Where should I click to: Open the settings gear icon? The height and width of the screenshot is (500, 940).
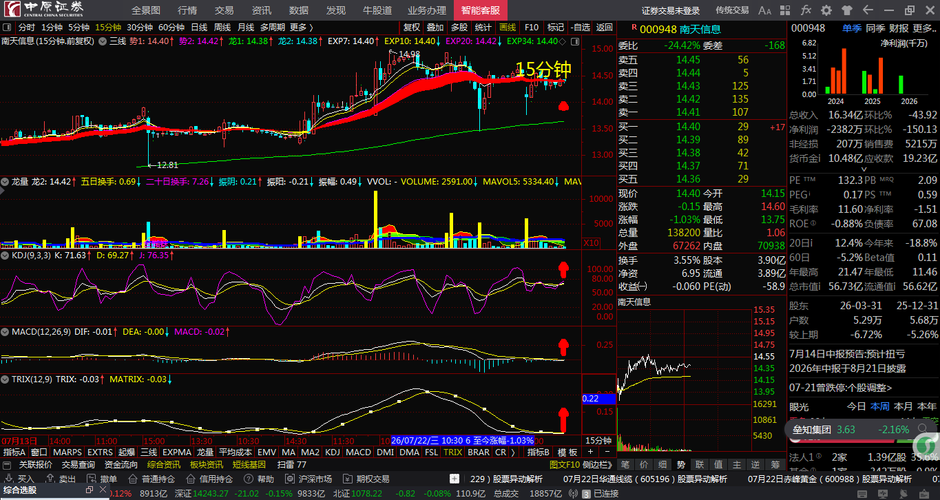pyautogui.click(x=827, y=10)
